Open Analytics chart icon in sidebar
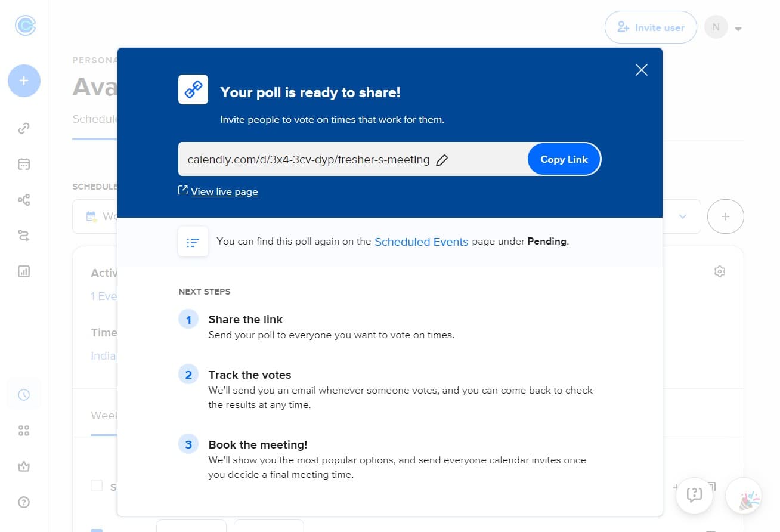 click(24, 271)
